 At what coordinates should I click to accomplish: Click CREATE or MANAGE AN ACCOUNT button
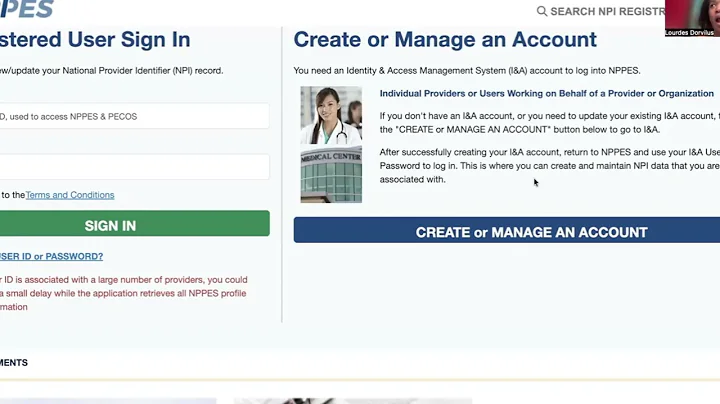[x=507, y=230]
